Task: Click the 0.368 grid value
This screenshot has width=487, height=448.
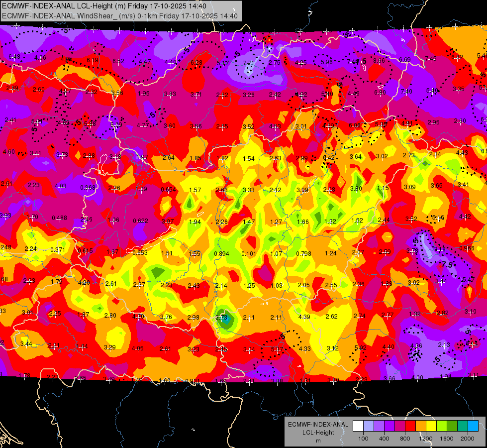Action: pyautogui.click(x=88, y=188)
